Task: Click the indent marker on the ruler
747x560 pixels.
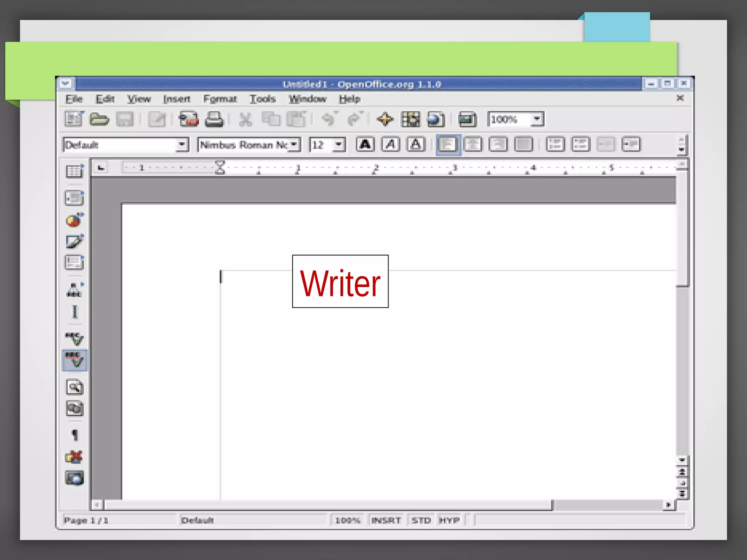Action: [x=220, y=168]
